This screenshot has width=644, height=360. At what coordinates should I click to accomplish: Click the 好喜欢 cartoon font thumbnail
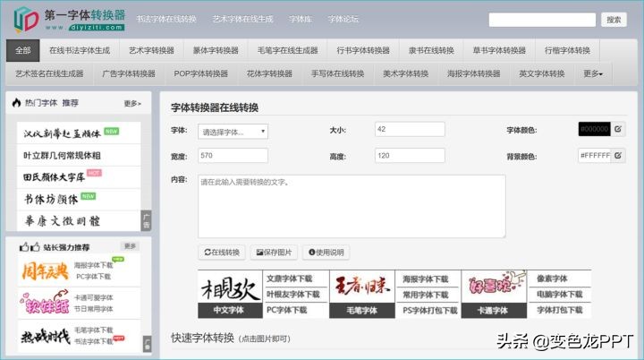tap(494, 287)
